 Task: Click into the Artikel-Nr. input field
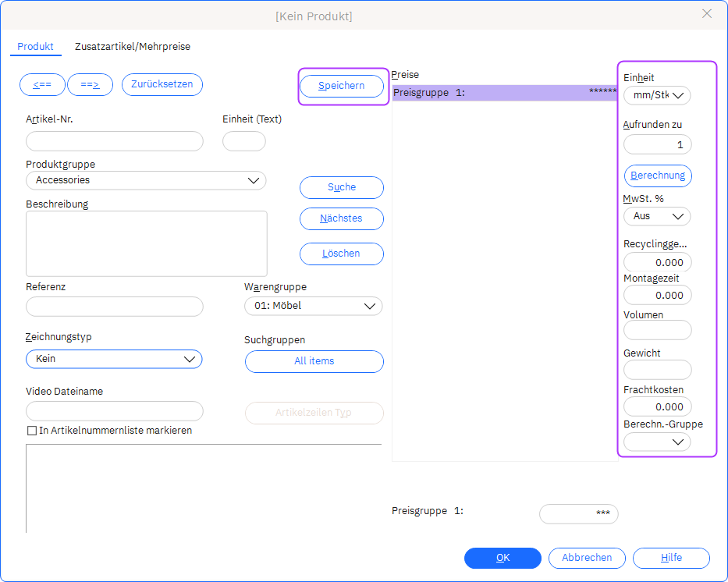point(115,141)
